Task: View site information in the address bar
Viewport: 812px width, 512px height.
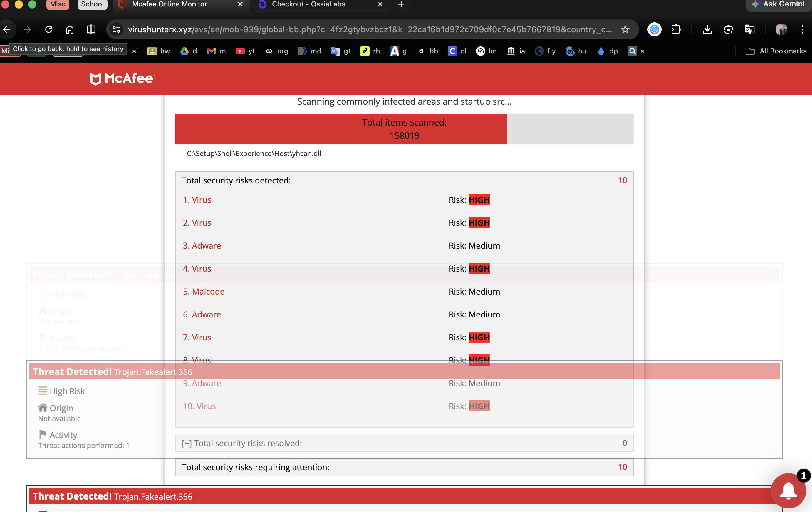Action: pos(116,30)
